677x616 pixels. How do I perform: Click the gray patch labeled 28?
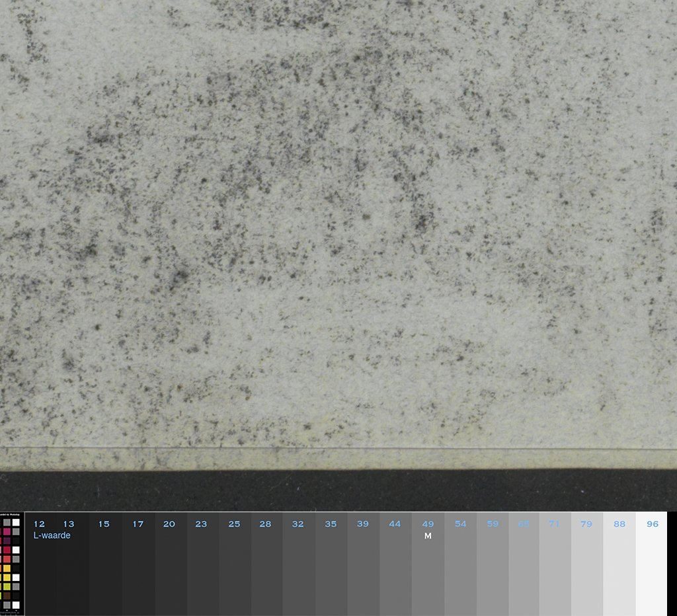coord(266,568)
